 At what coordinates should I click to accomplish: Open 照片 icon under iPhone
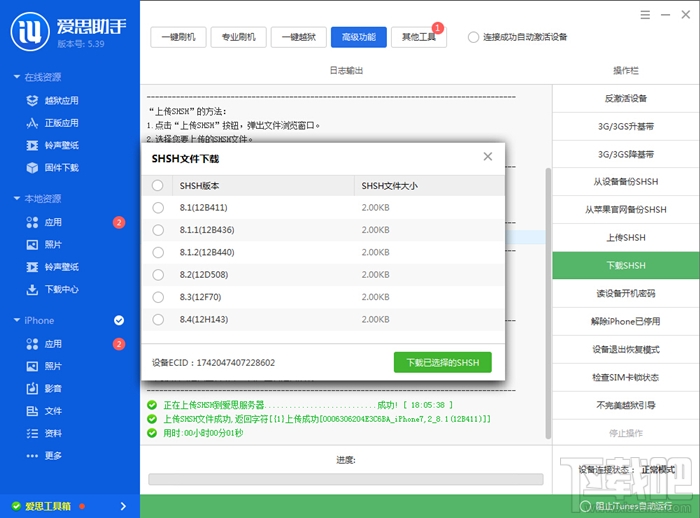[32, 366]
